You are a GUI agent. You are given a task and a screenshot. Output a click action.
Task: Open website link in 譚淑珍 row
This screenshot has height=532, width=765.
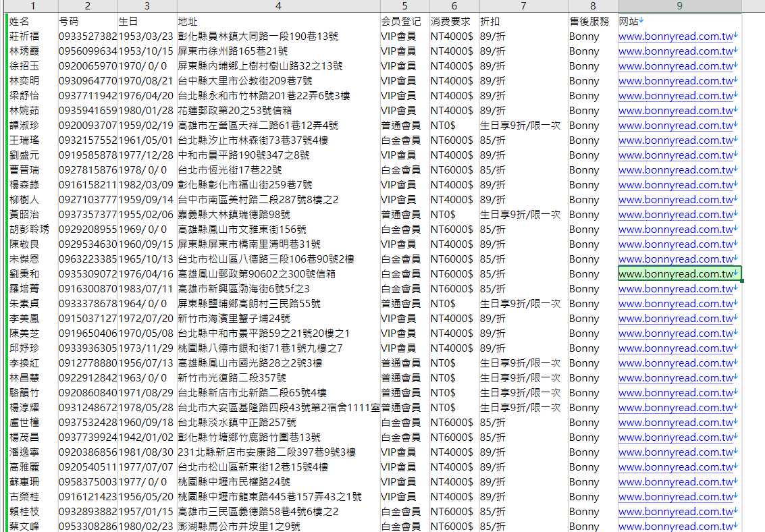(x=676, y=126)
